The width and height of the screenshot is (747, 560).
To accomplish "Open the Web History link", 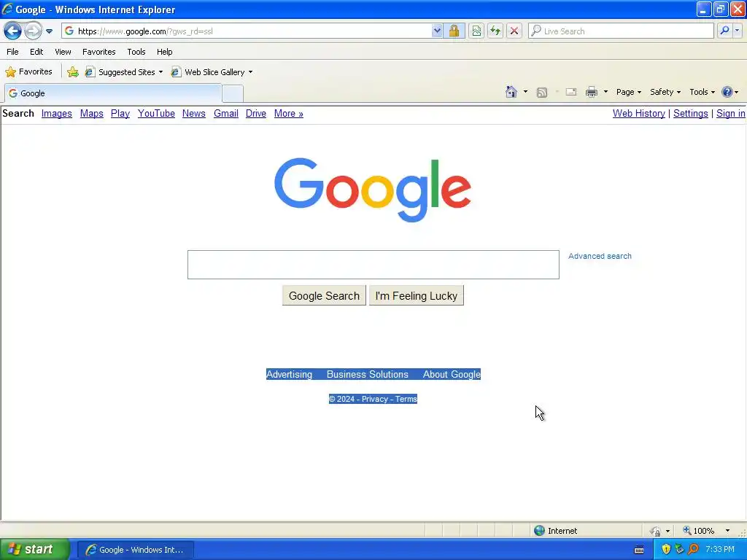I will click(639, 113).
